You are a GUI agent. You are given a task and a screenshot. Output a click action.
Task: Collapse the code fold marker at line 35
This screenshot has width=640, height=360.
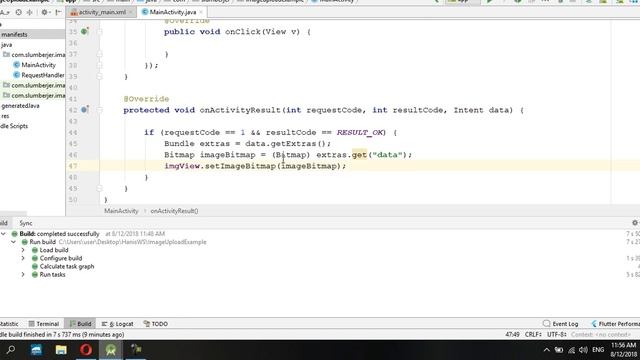click(x=100, y=31)
